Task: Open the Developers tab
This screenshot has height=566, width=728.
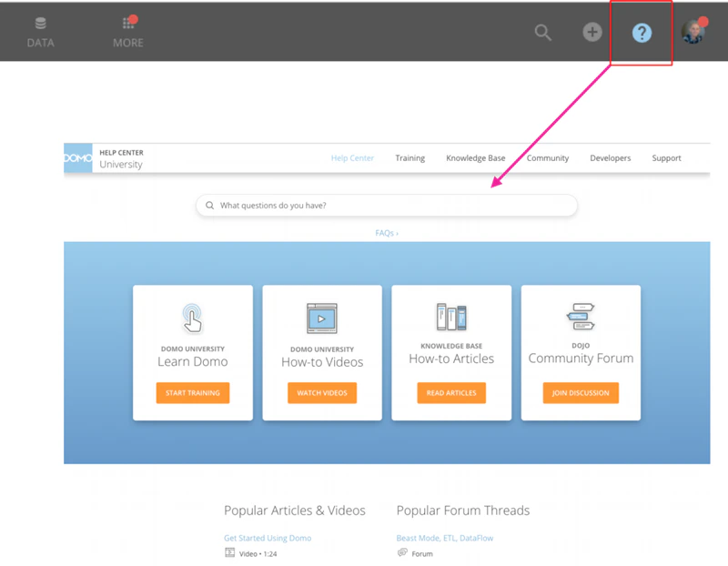Action: tap(610, 158)
